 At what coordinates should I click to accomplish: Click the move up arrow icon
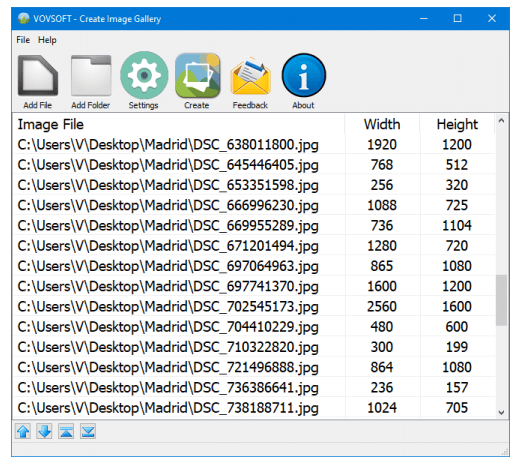coord(23,431)
